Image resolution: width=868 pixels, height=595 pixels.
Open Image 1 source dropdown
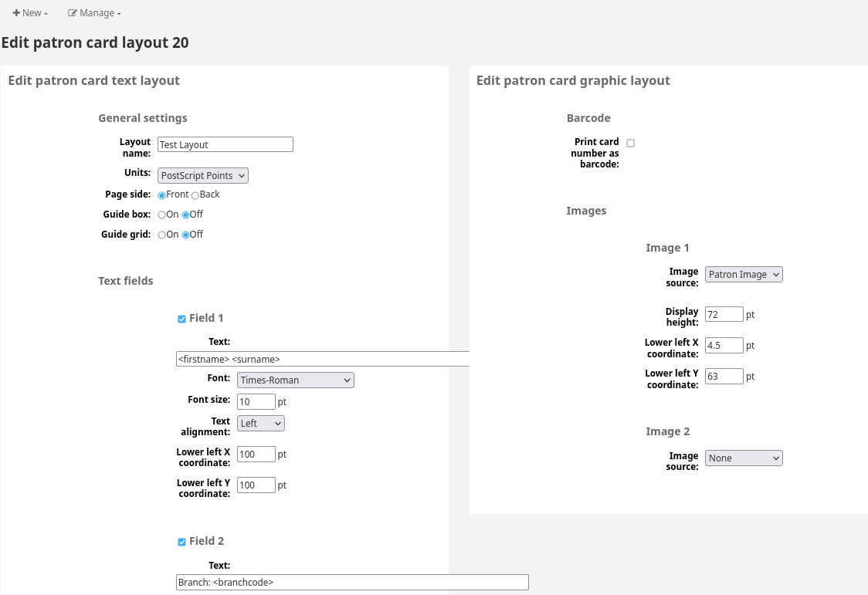tap(744, 275)
